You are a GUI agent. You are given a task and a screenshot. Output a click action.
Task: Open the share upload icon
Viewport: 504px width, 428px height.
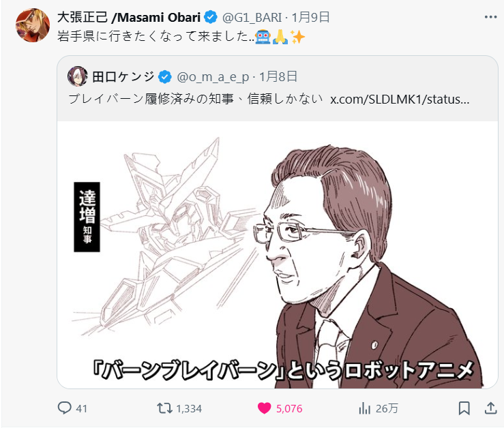(x=491, y=408)
